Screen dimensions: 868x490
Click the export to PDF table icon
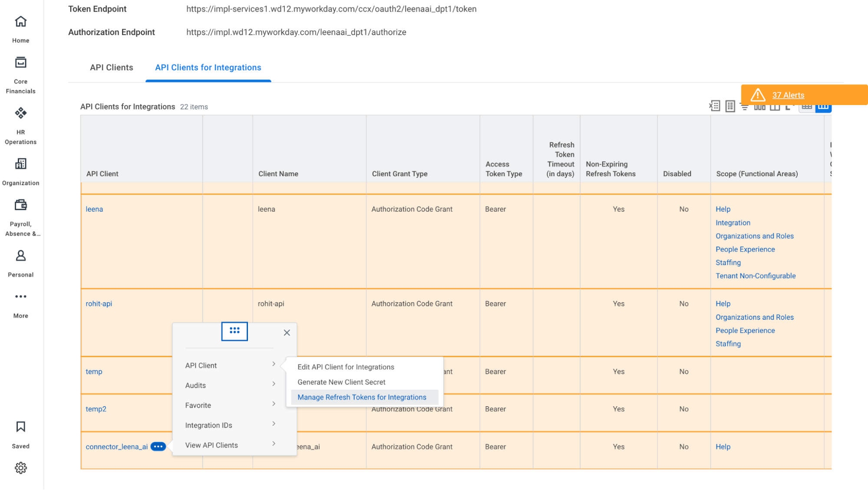(x=730, y=106)
